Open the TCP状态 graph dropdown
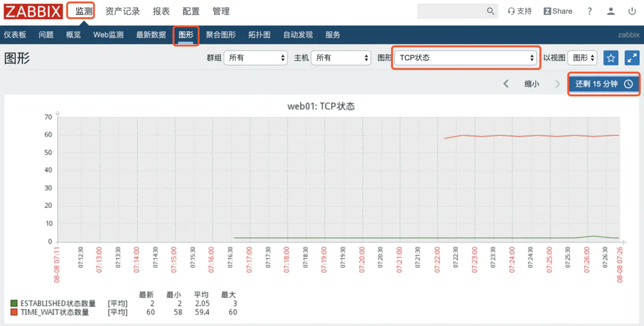This screenshot has height=326, width=644. tap(465, 58)
